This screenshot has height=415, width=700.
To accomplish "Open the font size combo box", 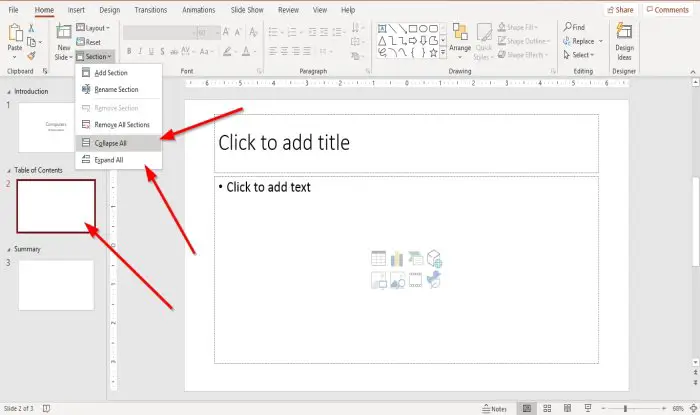I will click(x=208, y=33).
